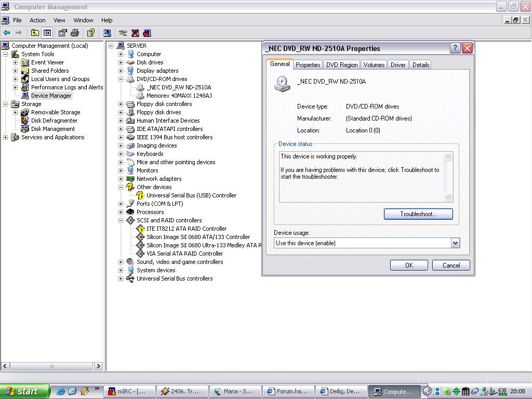Click the Print icon in the toolbar

pyautogui.click(x=75, y=33)
